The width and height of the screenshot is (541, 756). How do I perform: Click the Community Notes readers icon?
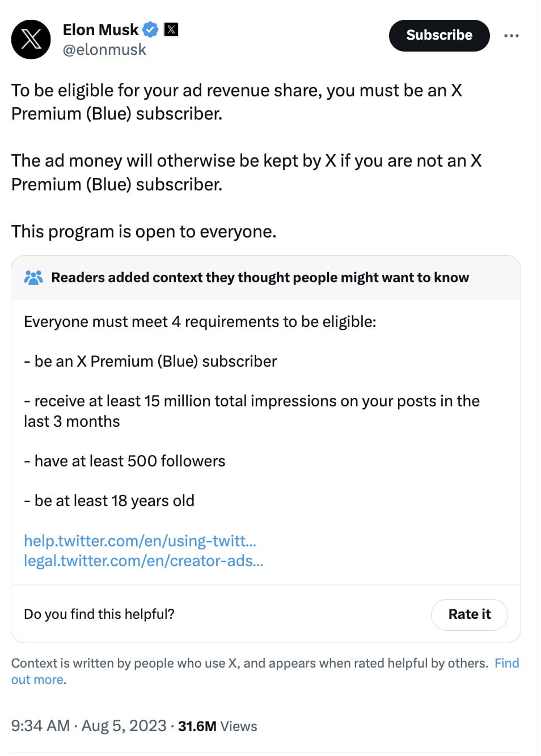(x=33, y=277)
